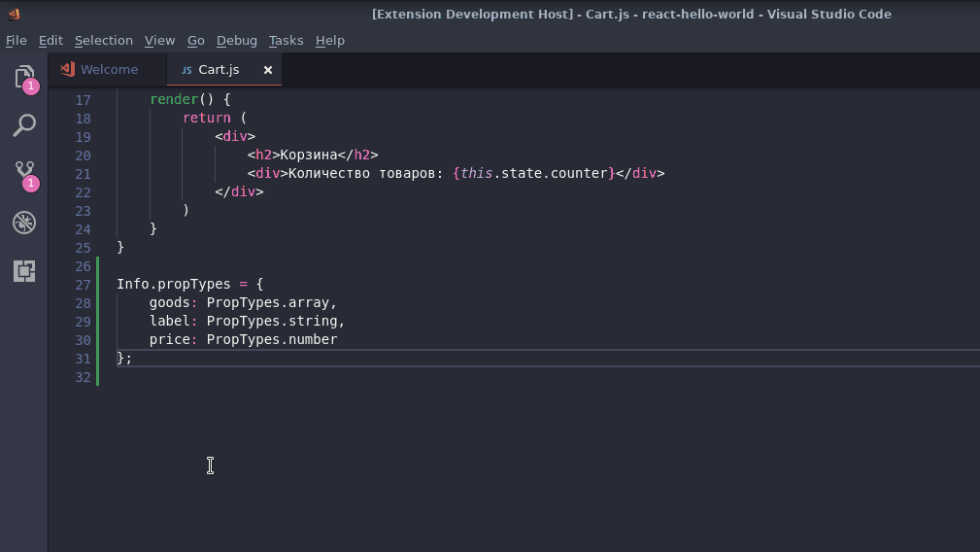
Task: Show the Source Control view
Action: tap(24, 174)
